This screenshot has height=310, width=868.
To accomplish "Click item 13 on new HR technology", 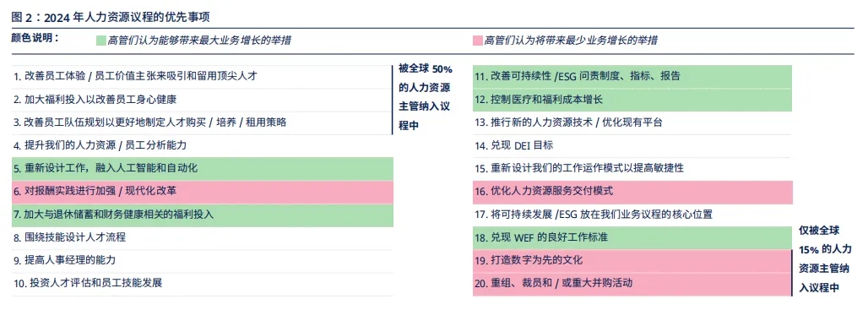I will click(632, 122).
